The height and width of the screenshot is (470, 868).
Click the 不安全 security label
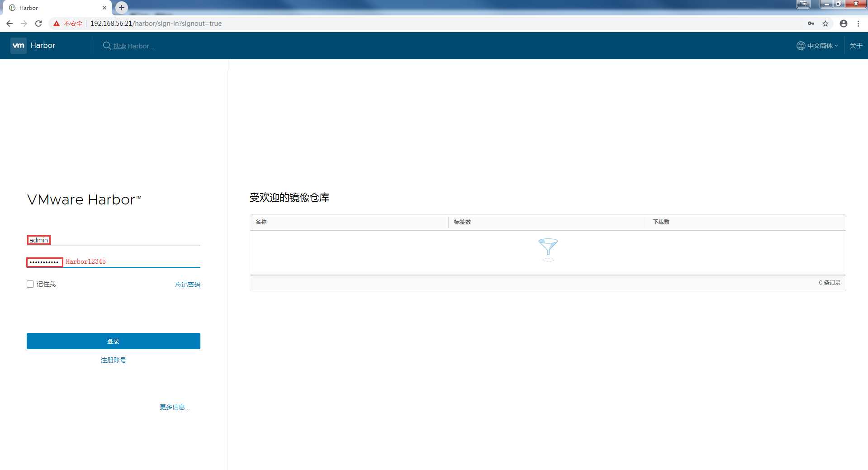(x=73, y=24)
